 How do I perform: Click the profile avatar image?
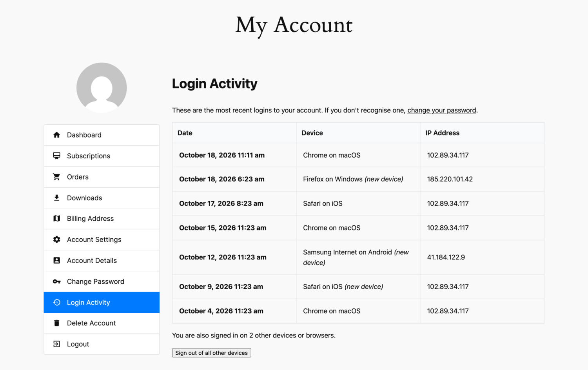pyautogui.click(x=102, y=88)
